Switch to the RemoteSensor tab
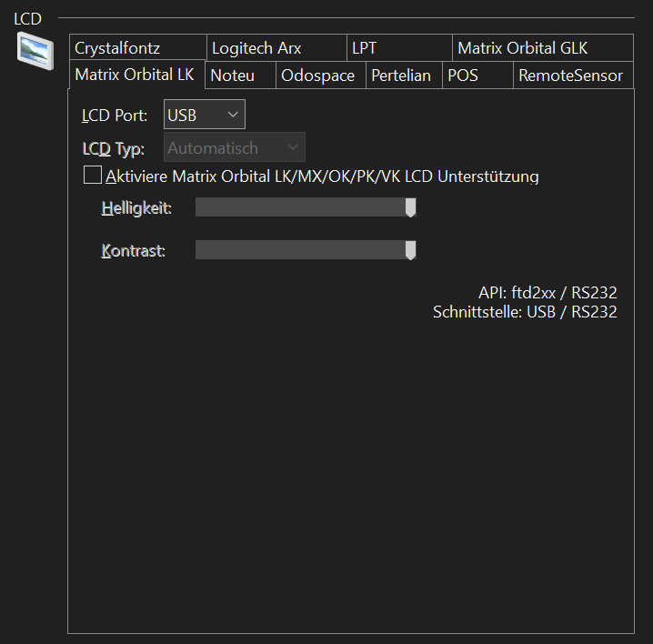The image size is (653, 644). pyautogui.click(x=569, y=75)
